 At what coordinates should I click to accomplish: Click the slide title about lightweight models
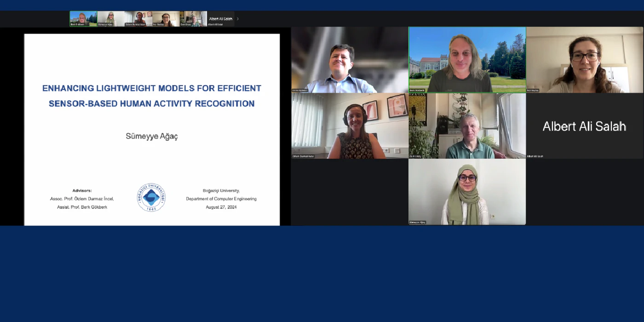click(152, 96)
